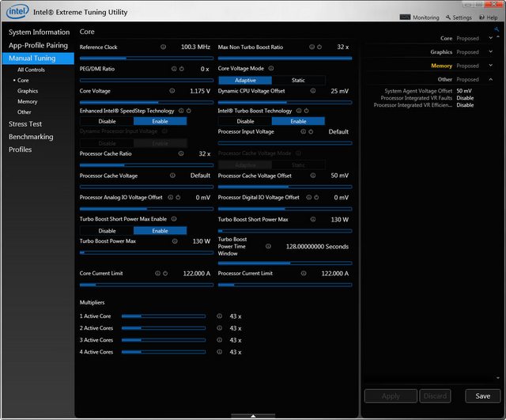Click PEG/DMI Ratio reboot-required icon
506x420 pixels.
coord(182,69)
